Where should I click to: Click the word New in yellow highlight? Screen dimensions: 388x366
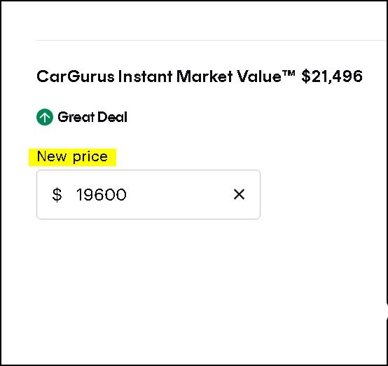point(52,156)
